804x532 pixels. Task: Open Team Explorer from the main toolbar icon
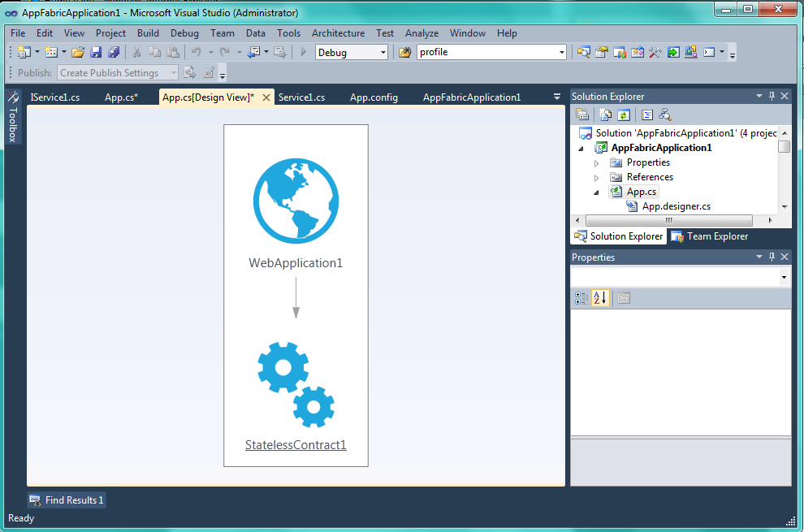620,52
